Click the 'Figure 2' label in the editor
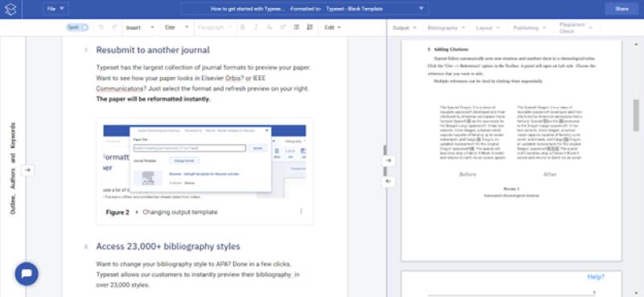 (x=118, y=212)
